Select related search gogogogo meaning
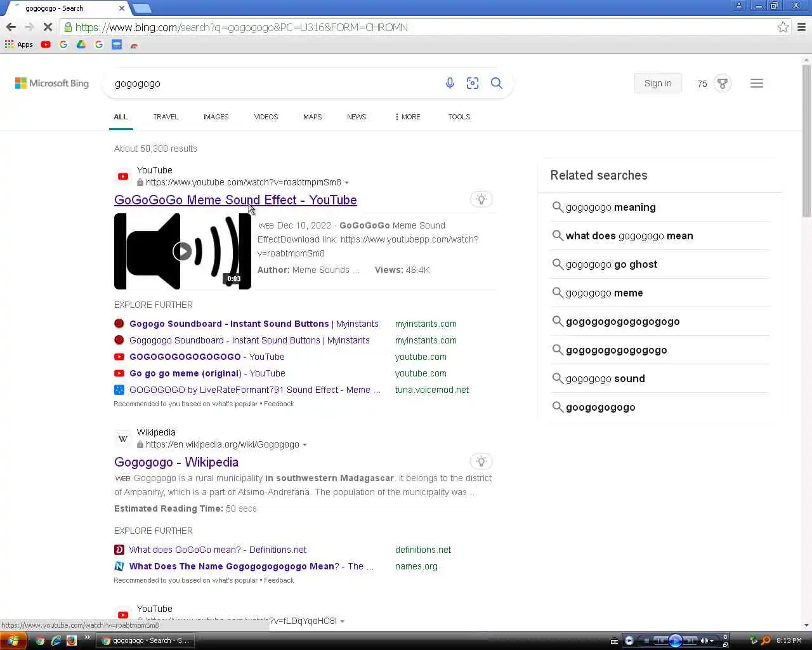This screenshot has width=812, height=650. (660, 207)
